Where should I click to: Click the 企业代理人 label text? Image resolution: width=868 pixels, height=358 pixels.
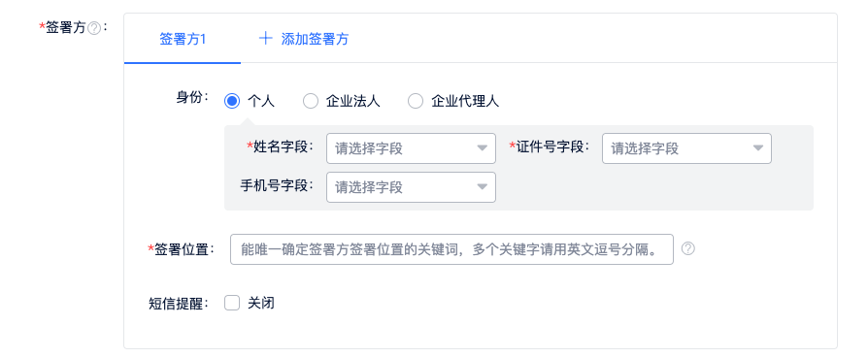[x=465, y=101]
